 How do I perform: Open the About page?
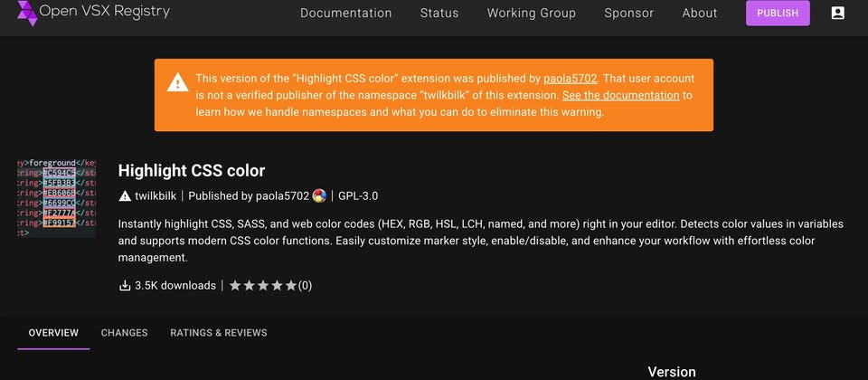(700, 13)
